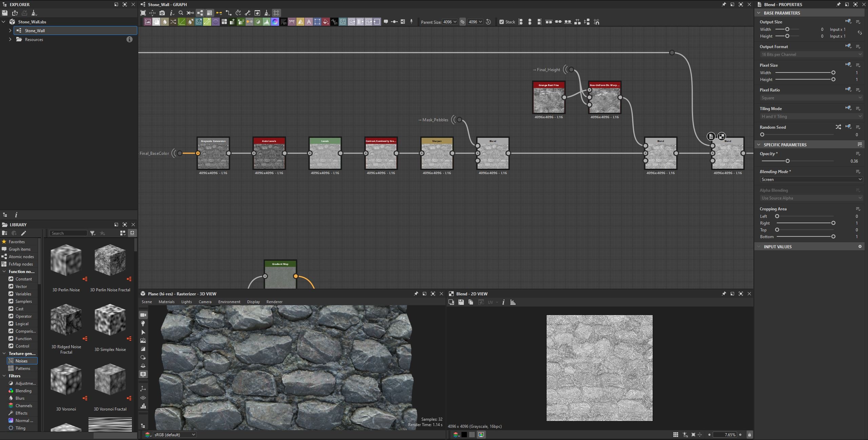Toggle the lock icon in 2D view
The image size is (868, 440).
click(749, 435)
